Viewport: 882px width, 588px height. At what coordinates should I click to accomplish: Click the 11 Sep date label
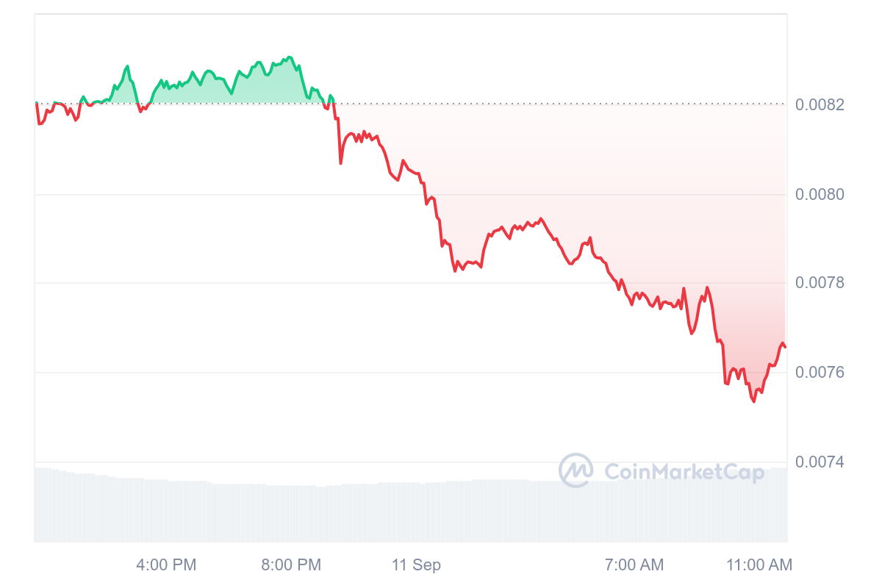pos(416,565)
